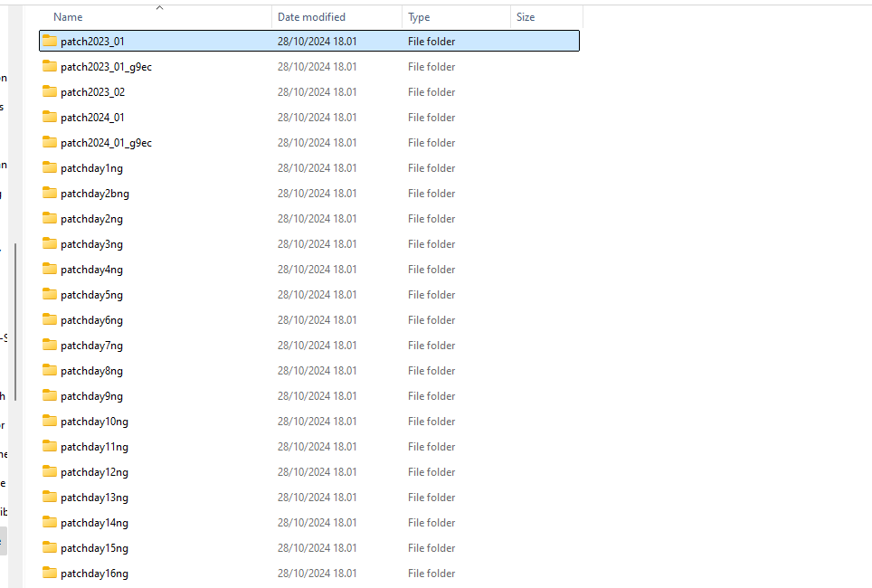The image size is (872, 588).
Task: Click the folder icon of patchday10ng
Action: (50, 421)
